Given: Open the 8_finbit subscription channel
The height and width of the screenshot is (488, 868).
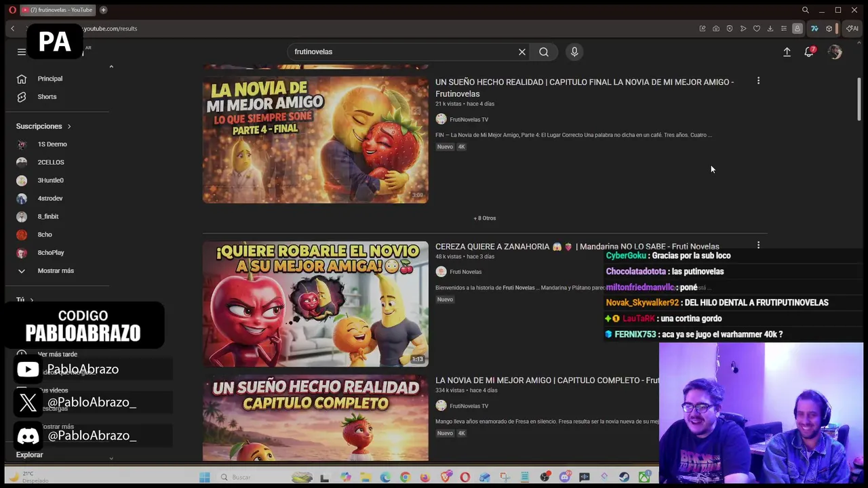Looking at the screenshot, I should point(48,216).
